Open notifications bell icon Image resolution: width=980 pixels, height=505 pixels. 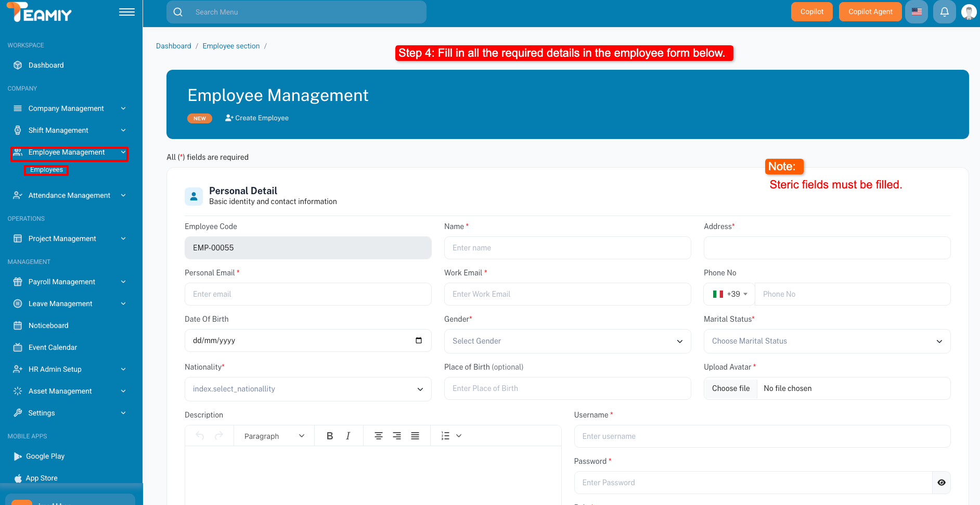click(x=944, y=12)
